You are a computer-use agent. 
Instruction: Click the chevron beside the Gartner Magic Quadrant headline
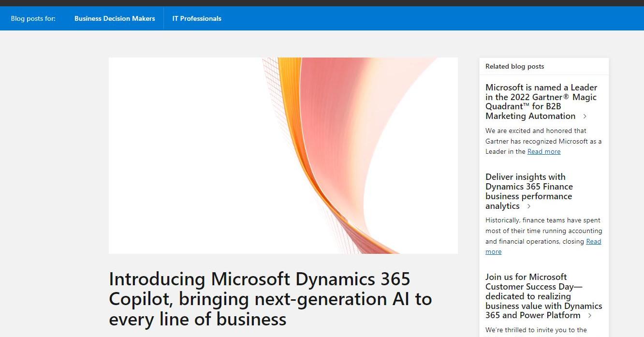[x=585, y=117]
